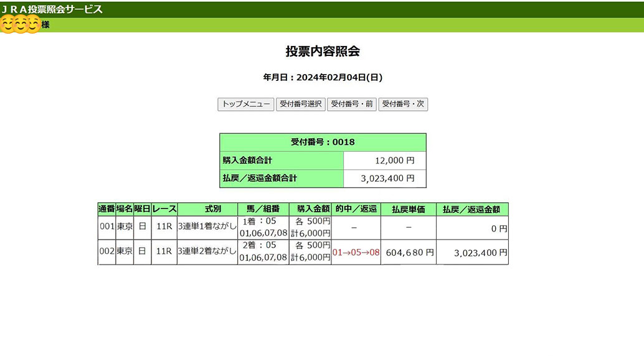Viewport: 644px width, 356px height.
Task: Click the 604,680 円 payout unit cell
Action: [x=408, y=253]
